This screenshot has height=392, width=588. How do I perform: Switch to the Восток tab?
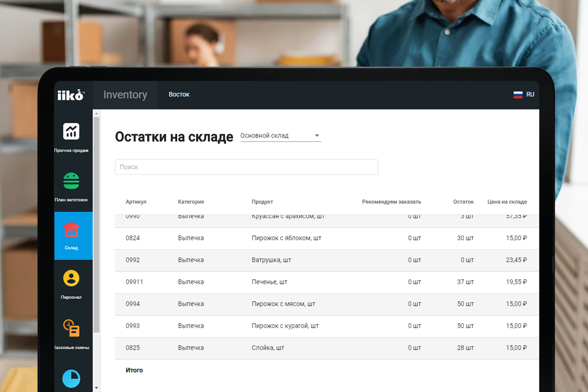(179, 94)
